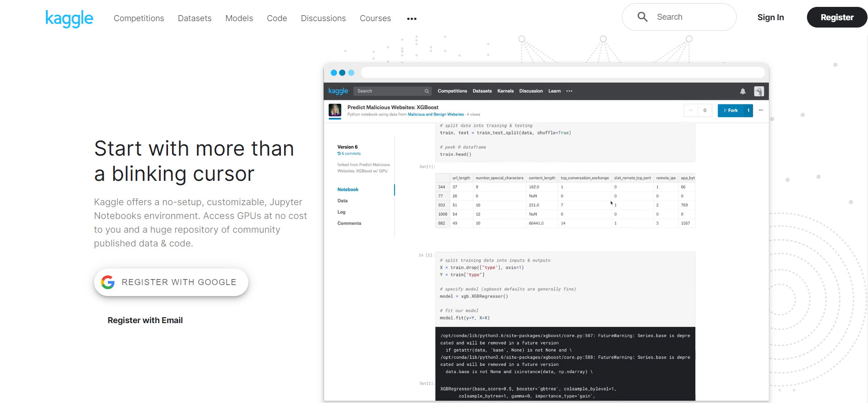868x403 pixels.
Task: Focus the Search input field
Action: (679, 17)
